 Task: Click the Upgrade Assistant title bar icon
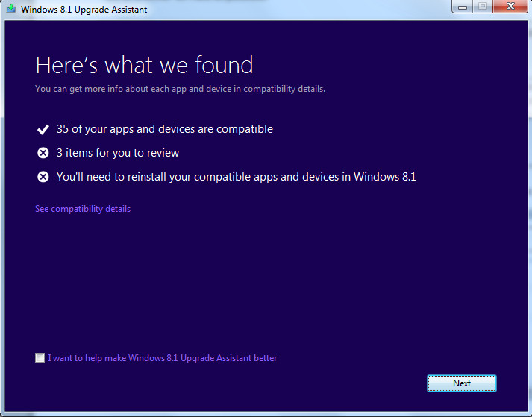coord(11,8)
